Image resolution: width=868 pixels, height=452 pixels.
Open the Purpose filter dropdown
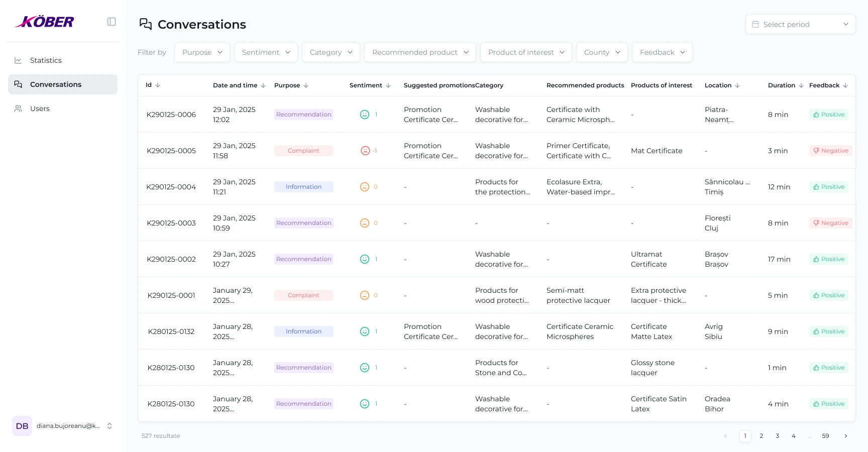pyautogui.click(x=202, y=52)
